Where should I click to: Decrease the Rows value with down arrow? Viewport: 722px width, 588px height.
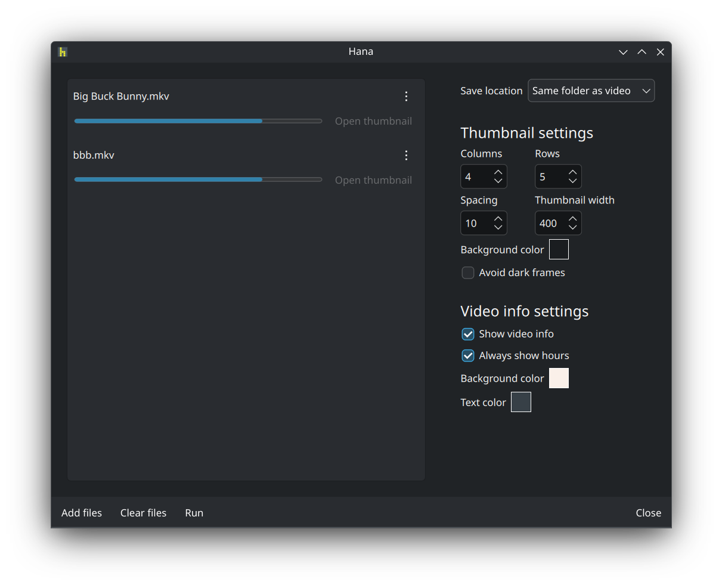coord(573,181)
